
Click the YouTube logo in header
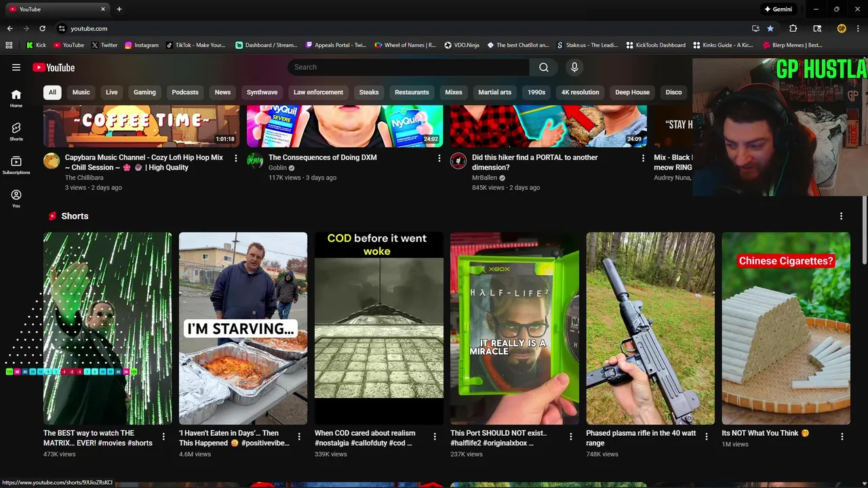pyautogui.click(x=54, y=67)
